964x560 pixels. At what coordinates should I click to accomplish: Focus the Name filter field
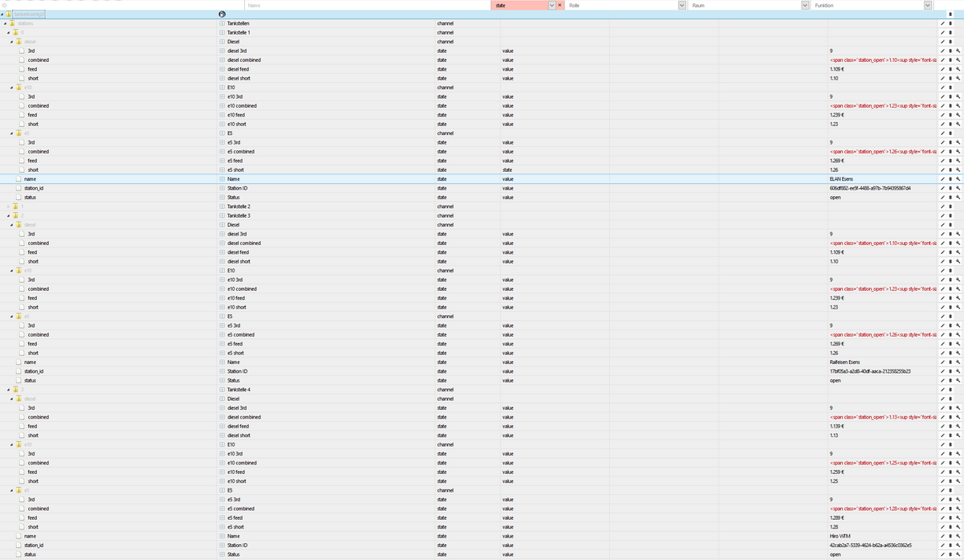(x=367, y=6)
